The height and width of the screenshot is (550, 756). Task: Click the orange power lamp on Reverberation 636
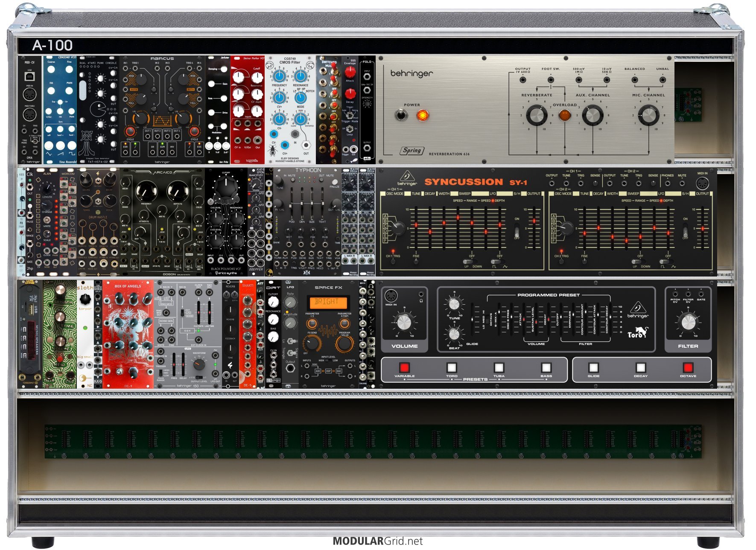point(422,115)
